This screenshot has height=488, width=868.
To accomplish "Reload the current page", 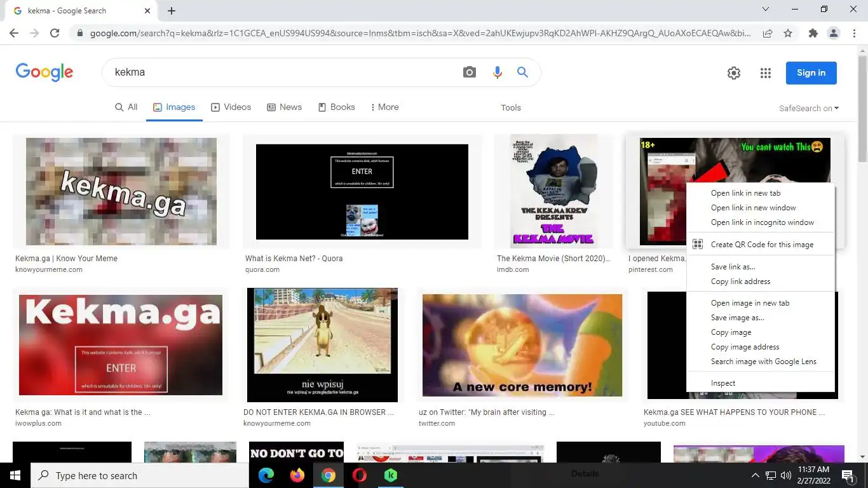I will [55, 33].
